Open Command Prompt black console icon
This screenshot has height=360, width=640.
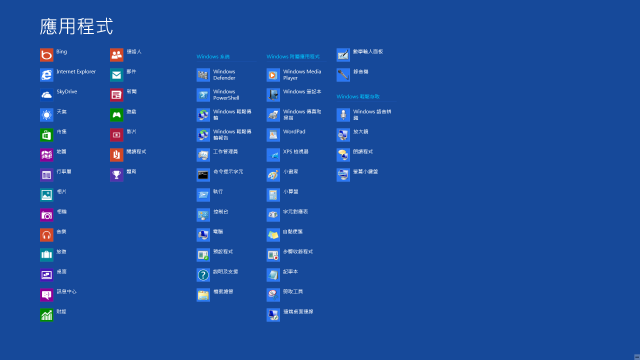click(203, 175)
